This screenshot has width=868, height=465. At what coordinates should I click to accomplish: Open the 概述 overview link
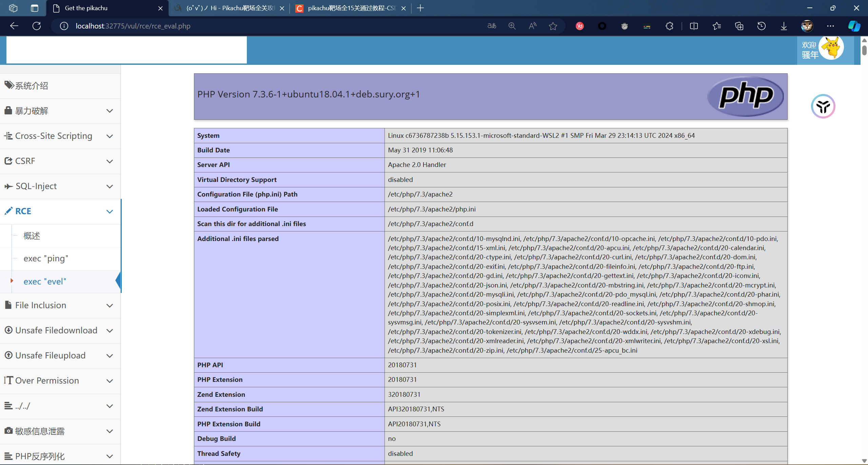[x=32, y=236]
